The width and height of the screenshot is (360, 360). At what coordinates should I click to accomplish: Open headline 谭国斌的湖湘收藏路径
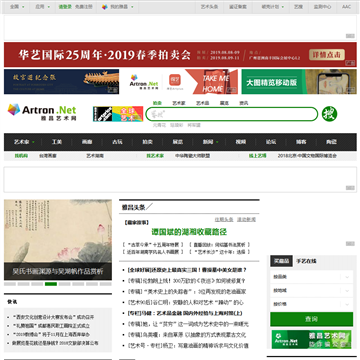click(x=189, y=232)
